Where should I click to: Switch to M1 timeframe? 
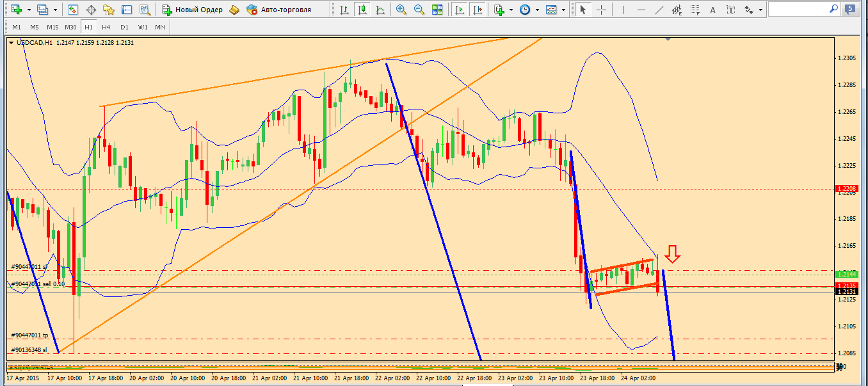(17, 27)
